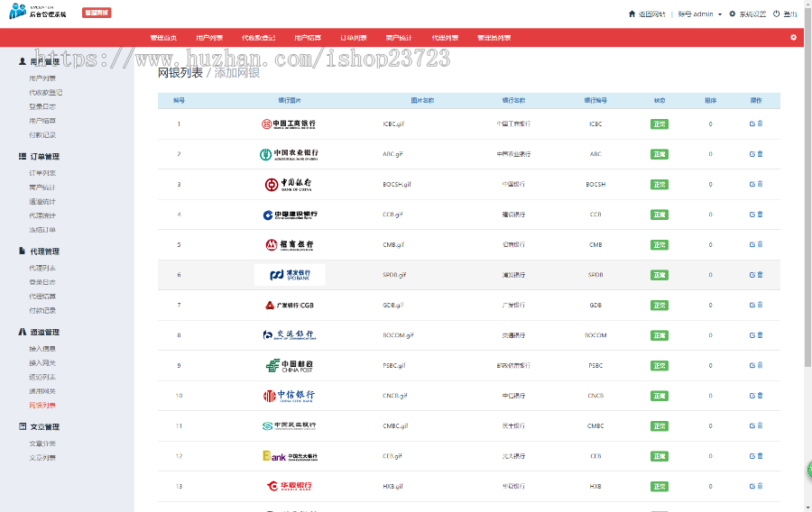
Task: Click the edit icon for BOCSH row
Action: pos(752,184)
